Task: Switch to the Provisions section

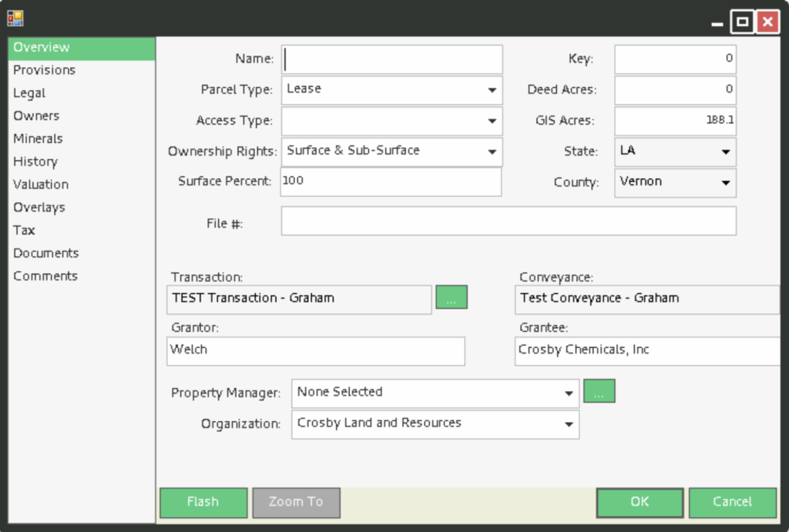Action: pyautogui.click(x=45, y=70)
